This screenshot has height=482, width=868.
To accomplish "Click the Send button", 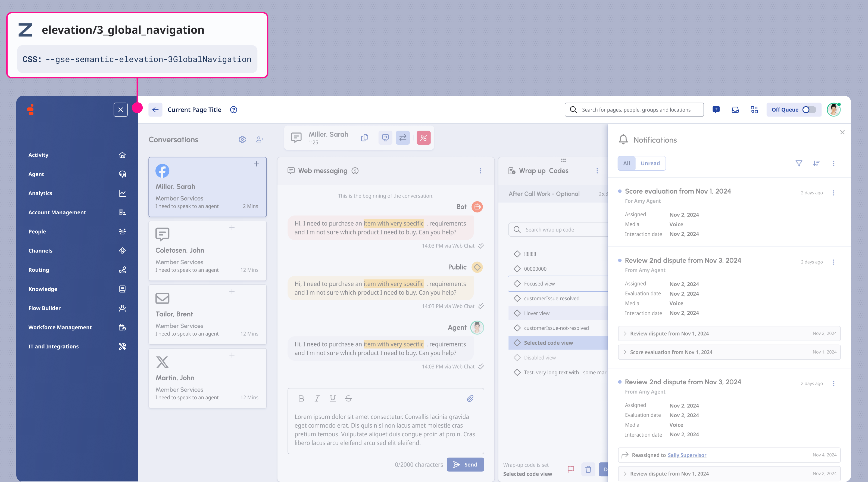I will point(465,465).
